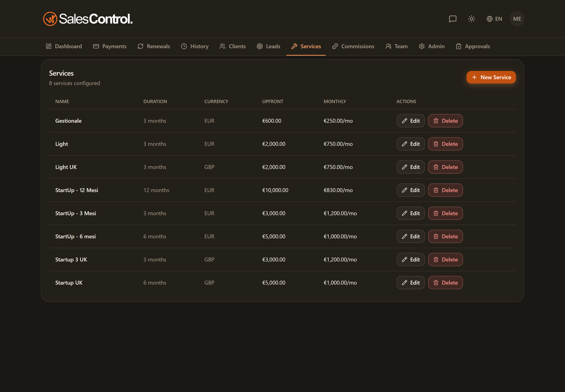Viewport: 565px width, 392px height.
Task: Open the Leads tab
Action: (x=269, y=46)
